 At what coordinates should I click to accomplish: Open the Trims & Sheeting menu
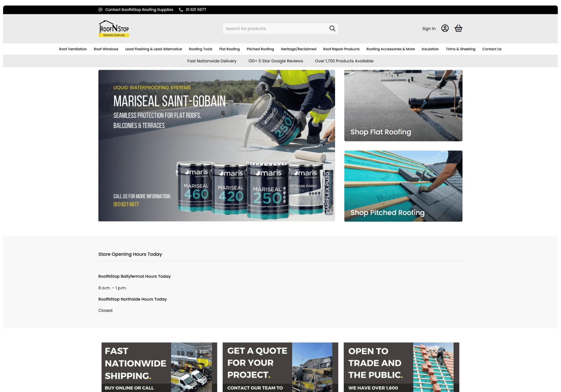point(460,49)
